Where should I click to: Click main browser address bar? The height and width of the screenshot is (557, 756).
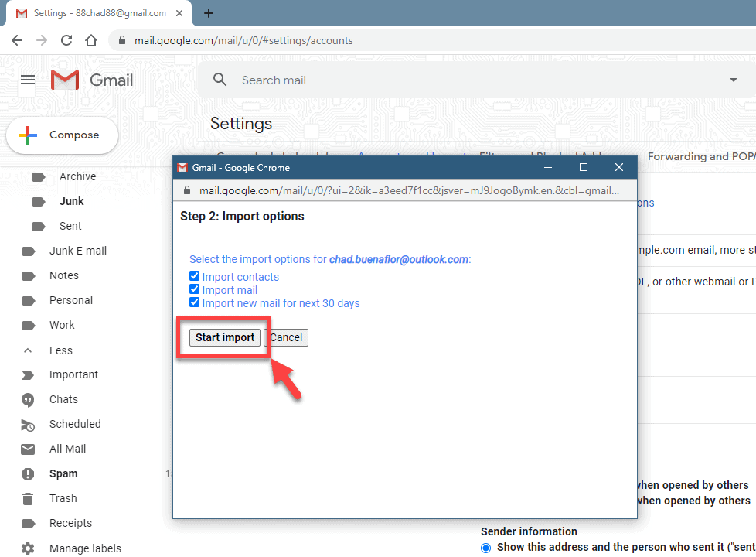tap(434, 40)
